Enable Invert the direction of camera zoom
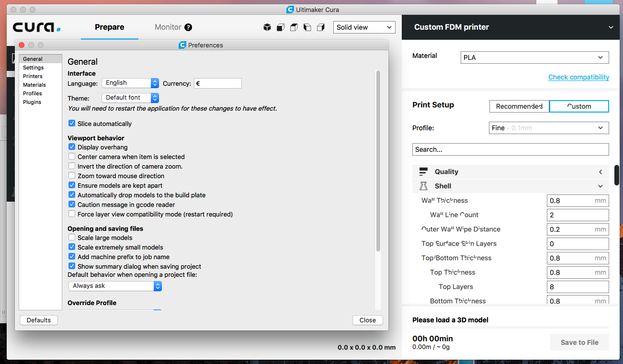Viewport: 623px width, 364px height. point(72,166)
